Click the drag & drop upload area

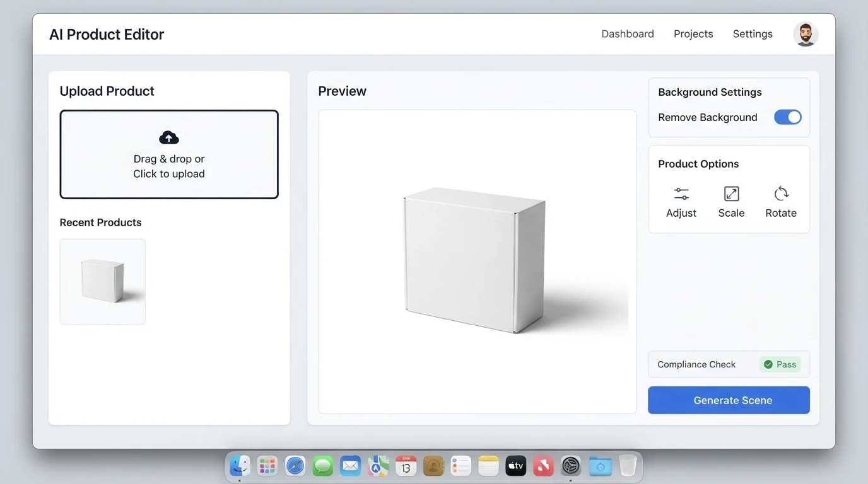[169, 154]
